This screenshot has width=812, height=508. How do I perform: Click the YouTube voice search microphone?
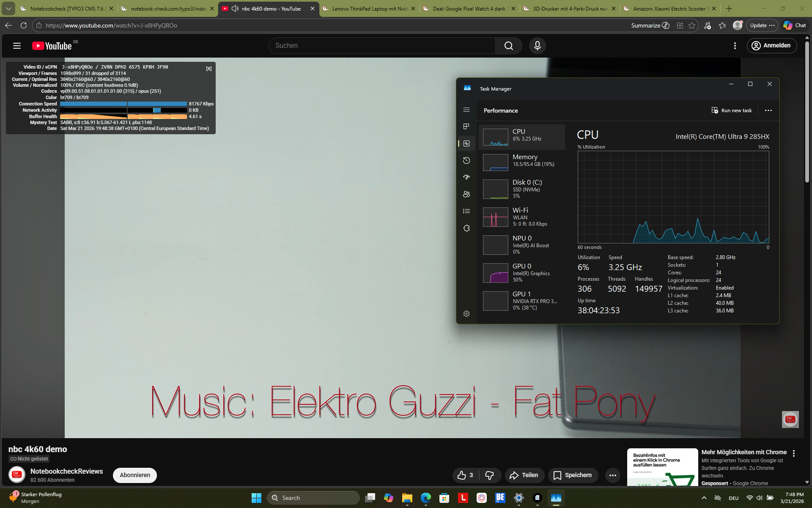pyautogui.click(x=537, y=46)
